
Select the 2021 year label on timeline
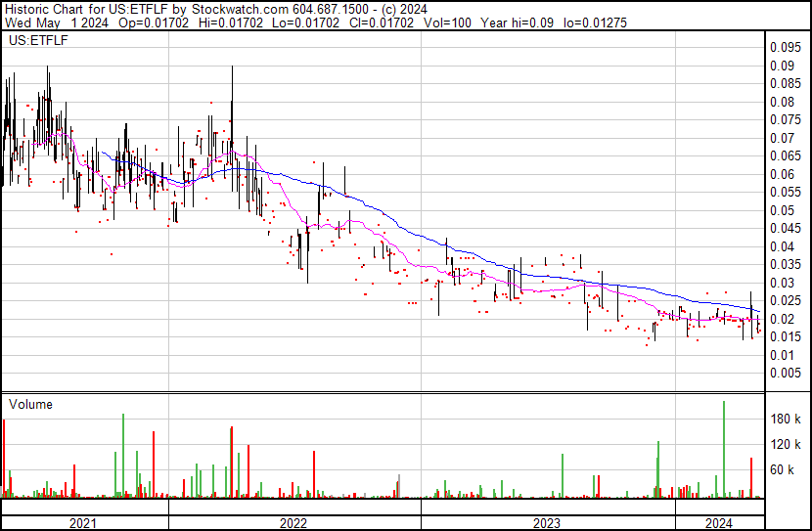coord(84,523)
